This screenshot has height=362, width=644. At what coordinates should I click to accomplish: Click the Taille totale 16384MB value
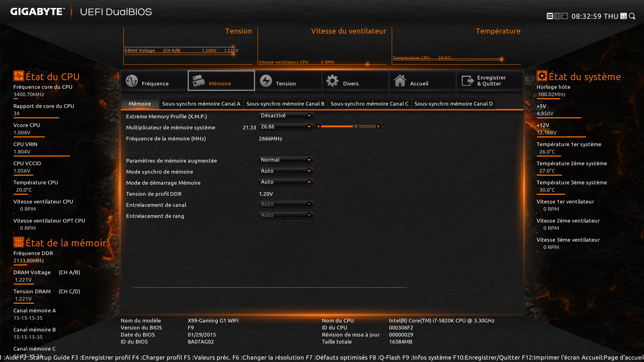pyautogui.click(x=400, y=342)
